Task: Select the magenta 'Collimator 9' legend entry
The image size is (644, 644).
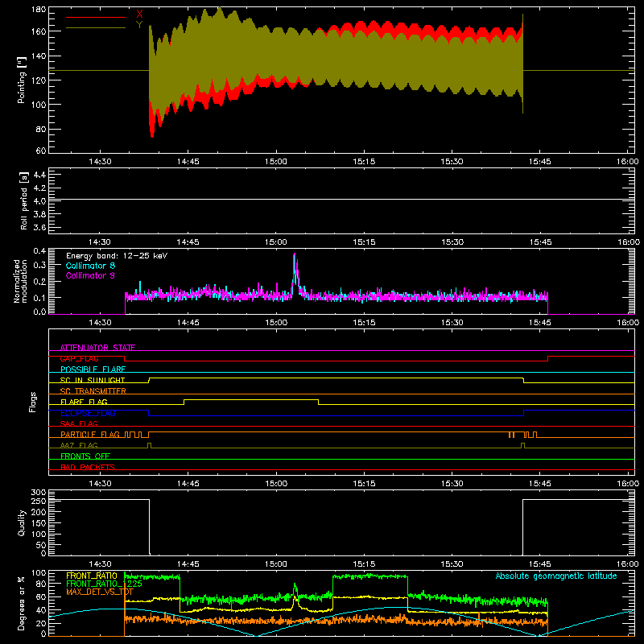Action: tap(90, 275)
